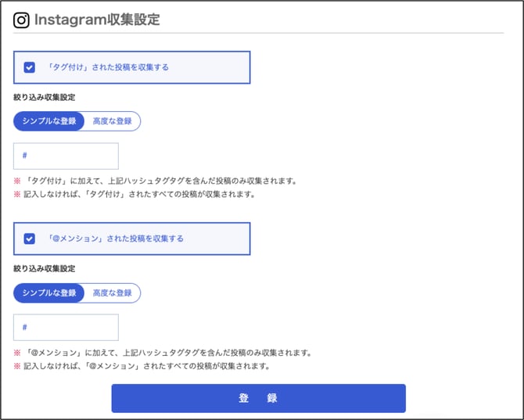Screen dimensions: 524x420
Task: Focus the hashtag input under タグ付け settings
Action: pyautogui.click(x=66, y=156)
